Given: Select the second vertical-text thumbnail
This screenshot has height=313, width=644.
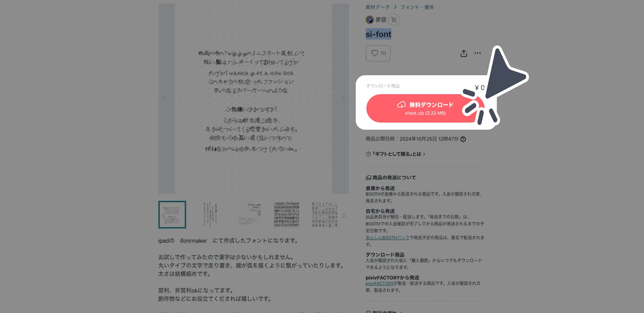Looking at the screenshot, I should 210,215.
